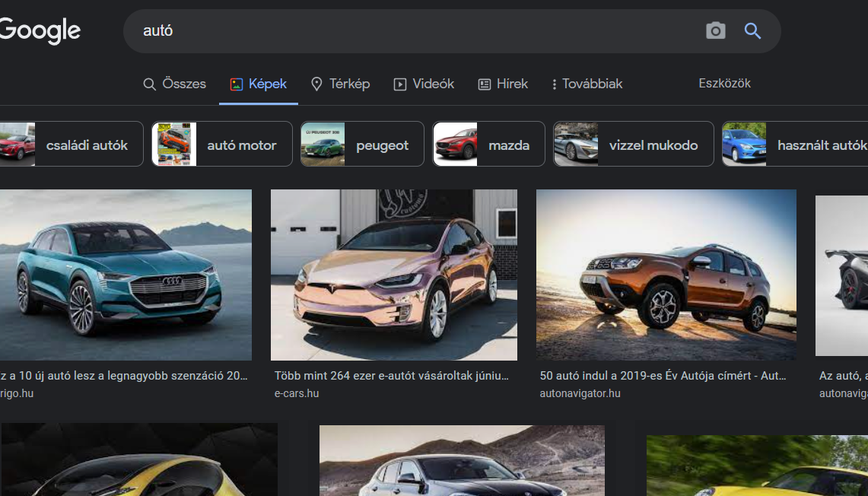Open the Hírek tab

tap(503, 84)
